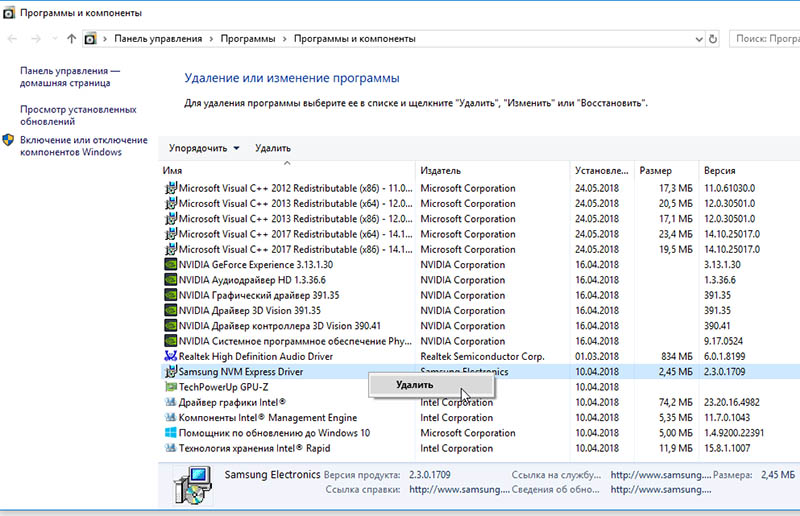This screenshot has width=800, height=516.
Task: Click Программы и компоненты breadcrumb
Action: [355, 39]
